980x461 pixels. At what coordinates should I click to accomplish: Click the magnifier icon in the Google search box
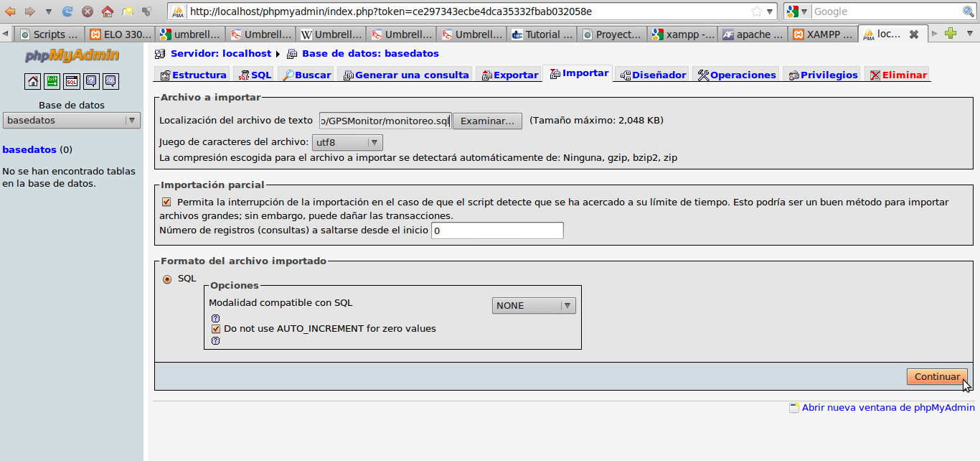[x=968, y=11]
